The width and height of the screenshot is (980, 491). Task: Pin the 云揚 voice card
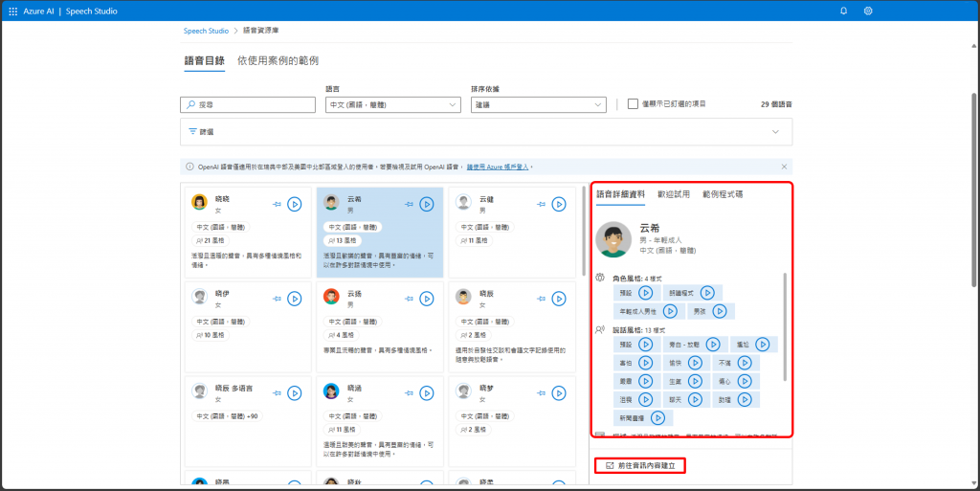409,299
